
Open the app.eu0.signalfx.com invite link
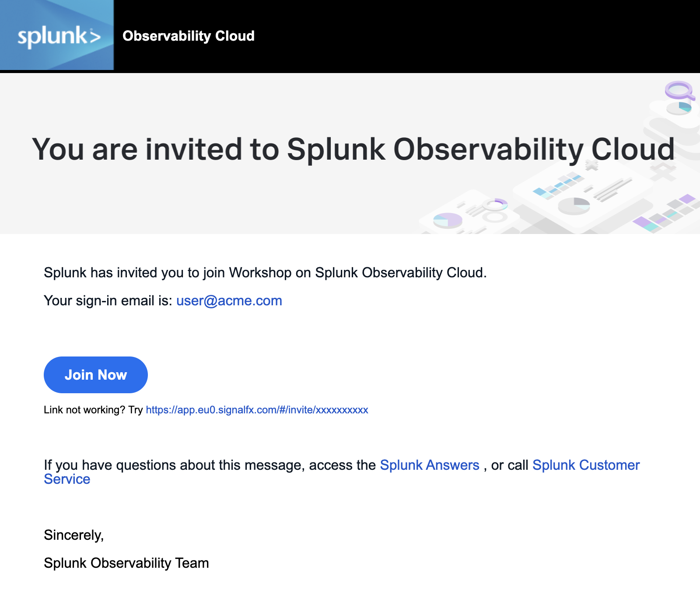(257, 410)
